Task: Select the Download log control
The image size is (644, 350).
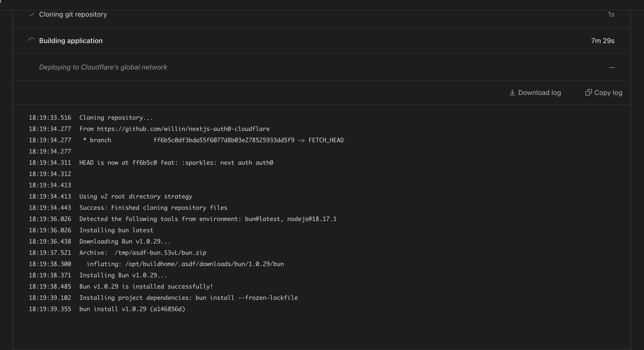Action: [535, 93]
